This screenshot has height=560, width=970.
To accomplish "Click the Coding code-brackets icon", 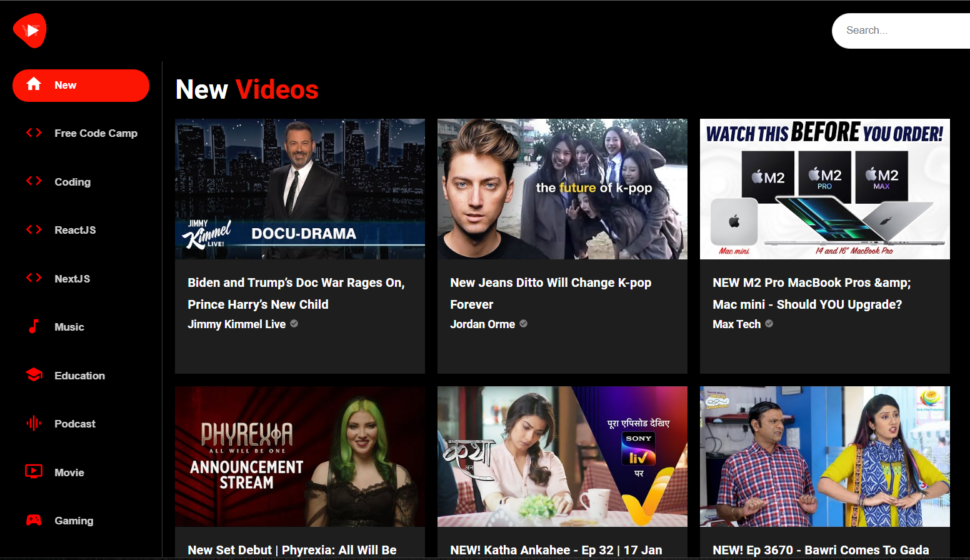I will [34, 181].
